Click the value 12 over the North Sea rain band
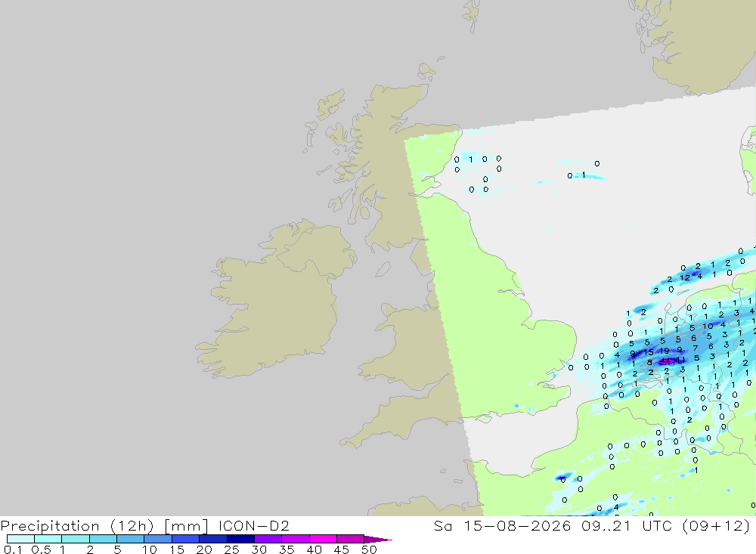 coord(685,277)
